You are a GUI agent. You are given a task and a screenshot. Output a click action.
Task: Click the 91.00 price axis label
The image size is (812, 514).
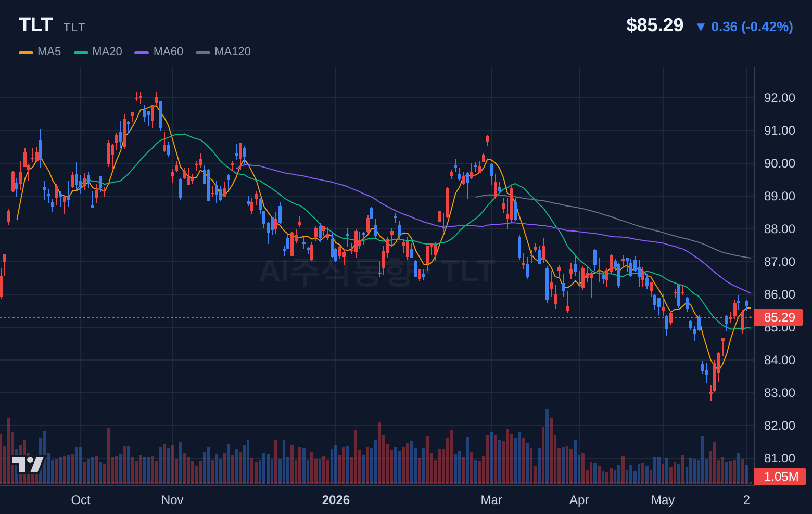[x=779, y=131]
